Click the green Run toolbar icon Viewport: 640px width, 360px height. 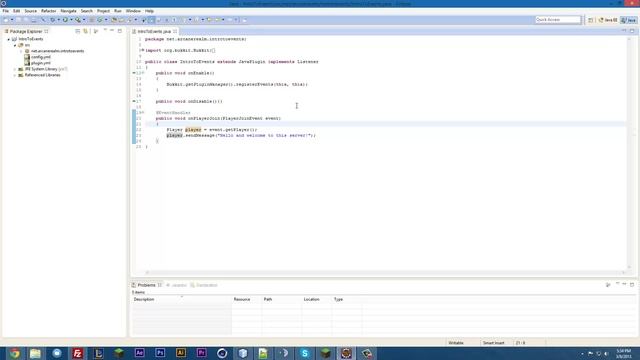click(x=65, y=20)
